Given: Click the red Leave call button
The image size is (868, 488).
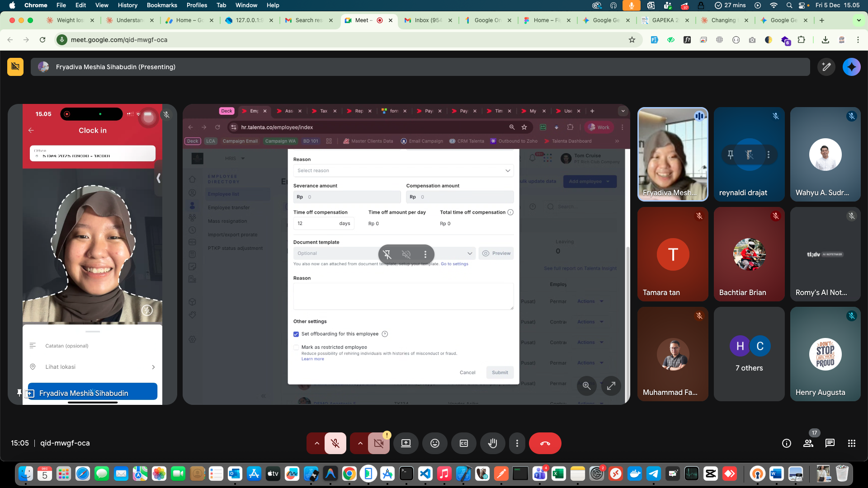Looking at the screenshot, I should pyautogui.click(x=545, y=443).
